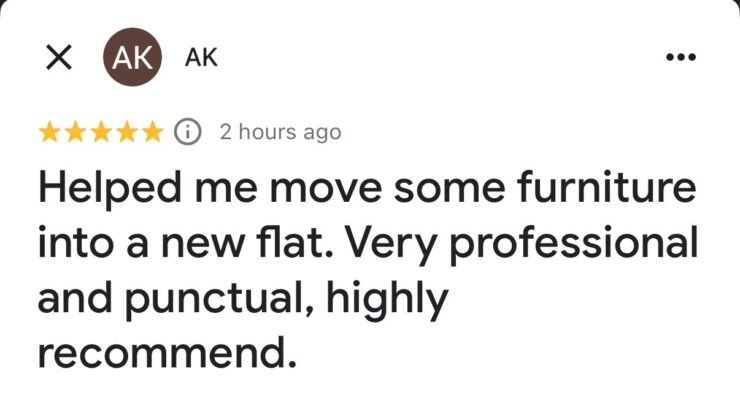Show rating info via the circled i icon
740x403 pixels.
(187, 132)
